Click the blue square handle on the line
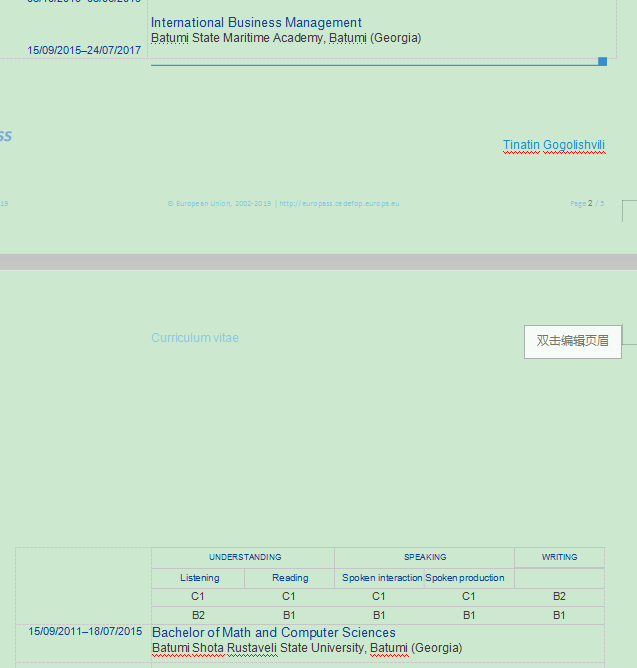This screenshot has width=637, height=668. pos(602,62)
